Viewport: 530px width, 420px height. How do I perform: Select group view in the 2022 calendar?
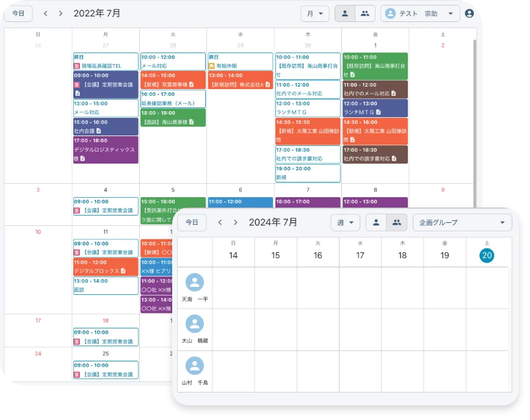pyautogui.click(x=365, y=13)
